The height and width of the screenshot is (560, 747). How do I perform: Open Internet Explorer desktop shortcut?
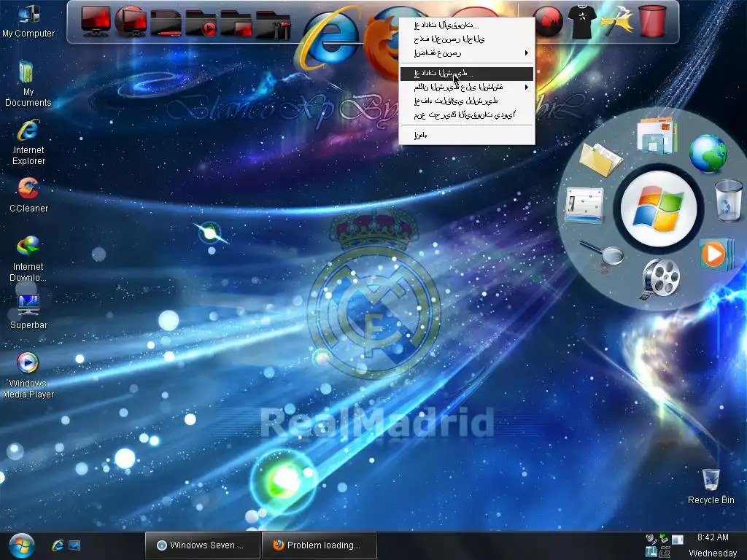[x=28, y=142]
